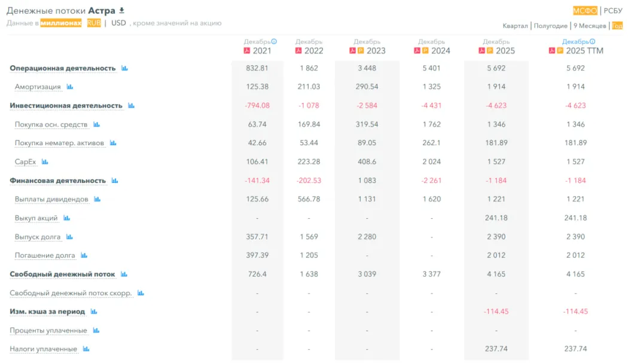Switch to Полугодие period view
This screenshot has height=364, width=628.
550,26
